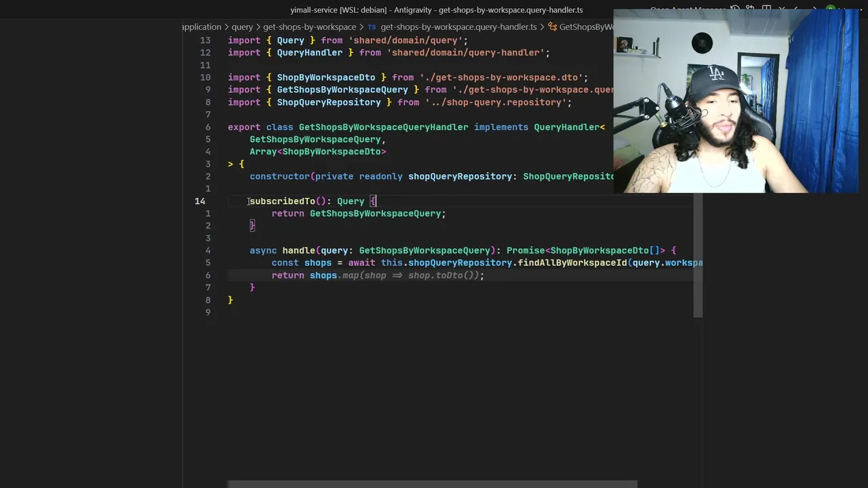Click the editor's vertical scrollbar thumb
The width and height of the screenshot is (868, 488).
[698, 256]
